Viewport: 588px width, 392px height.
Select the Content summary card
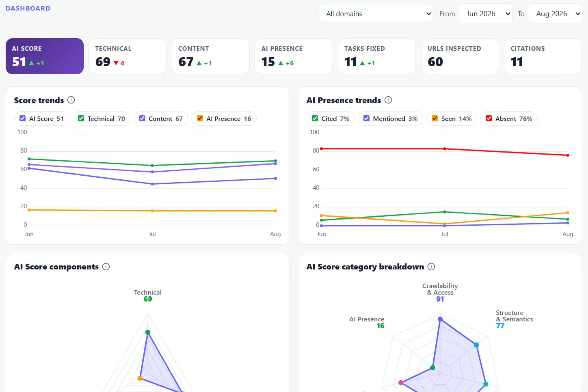[211, 56]
